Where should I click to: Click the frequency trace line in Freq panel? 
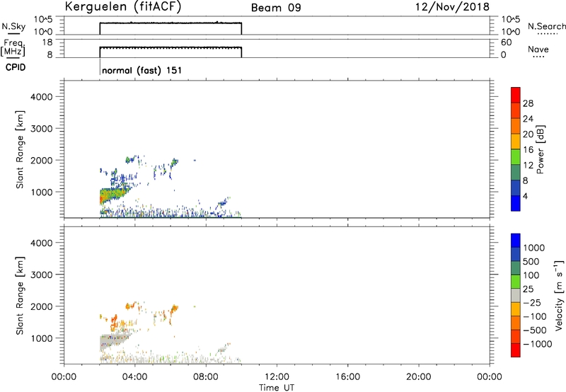(x=171, y=47)
